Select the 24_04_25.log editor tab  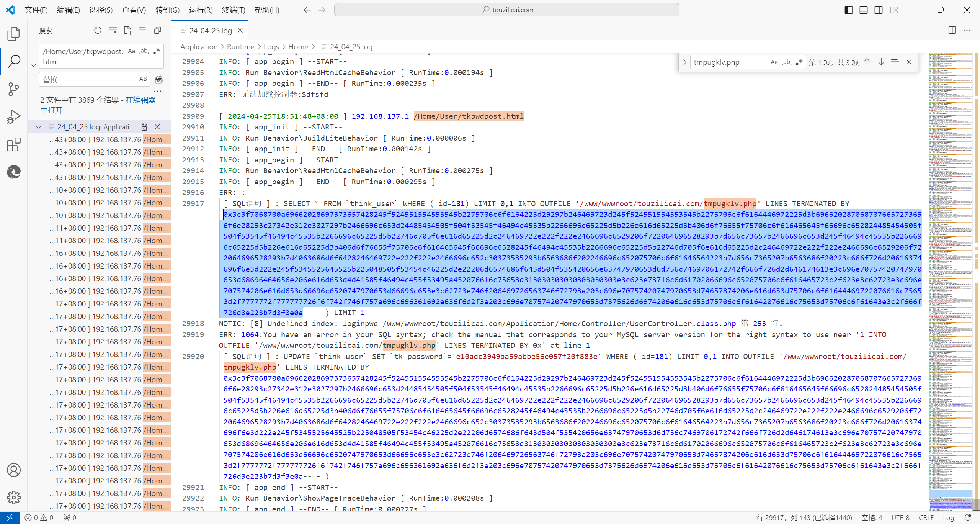pos(210,31)
